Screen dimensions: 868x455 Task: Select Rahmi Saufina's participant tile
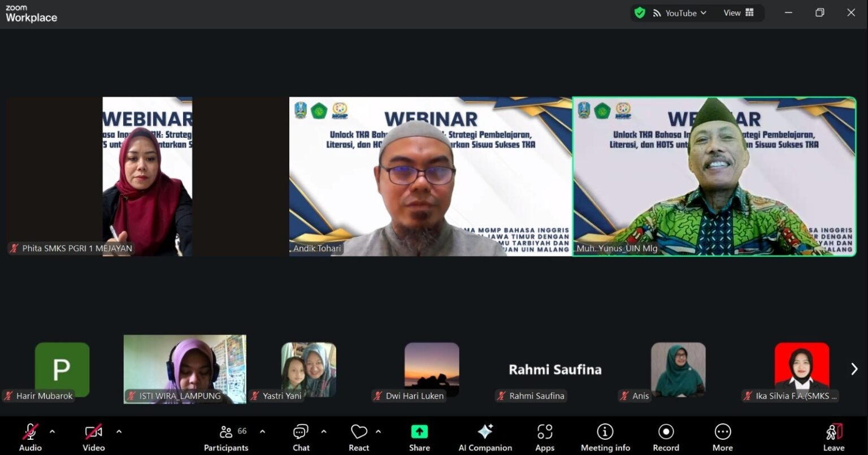click(555, 370)
